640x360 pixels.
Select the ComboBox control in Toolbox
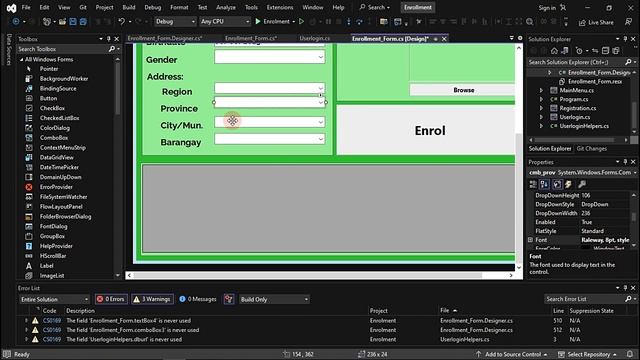tap(54, 138)
